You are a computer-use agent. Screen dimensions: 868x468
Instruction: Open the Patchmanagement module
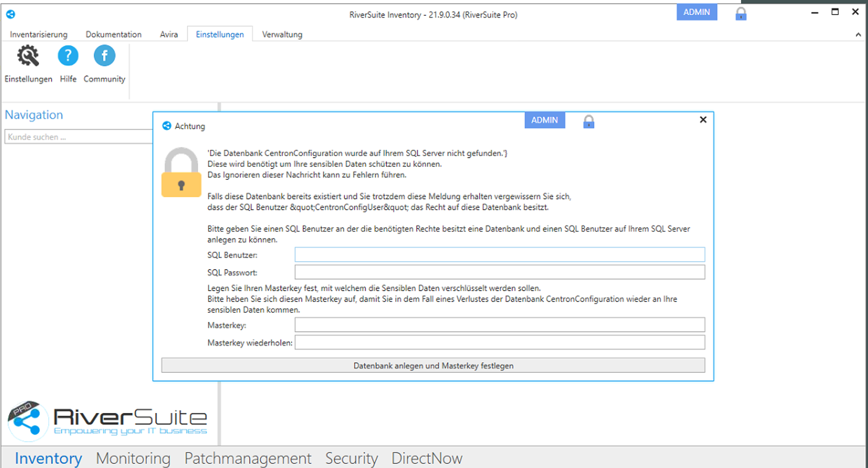(248, 458)
